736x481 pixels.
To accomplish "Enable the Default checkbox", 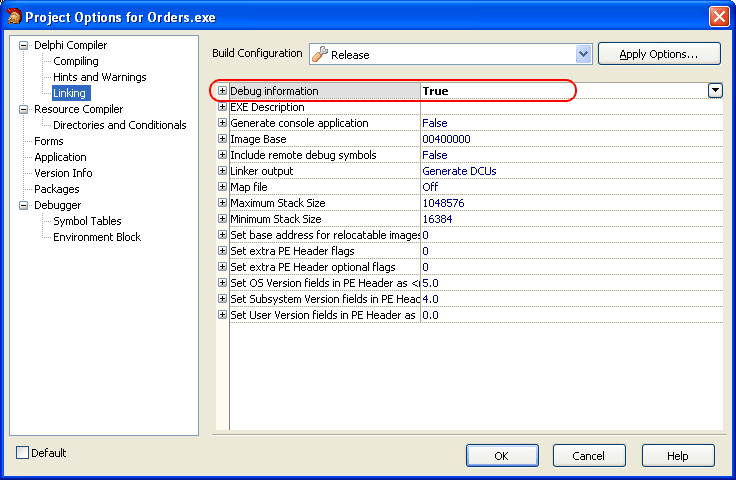I will click(23, 453).
